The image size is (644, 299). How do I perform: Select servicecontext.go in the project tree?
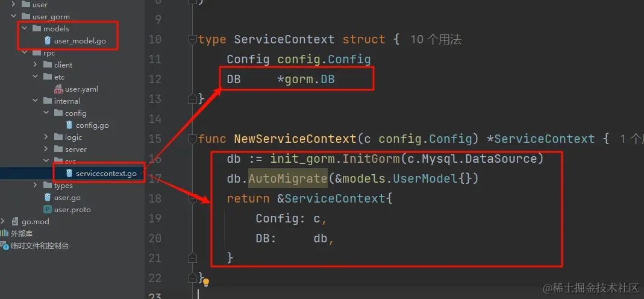[x=106, y=174]
